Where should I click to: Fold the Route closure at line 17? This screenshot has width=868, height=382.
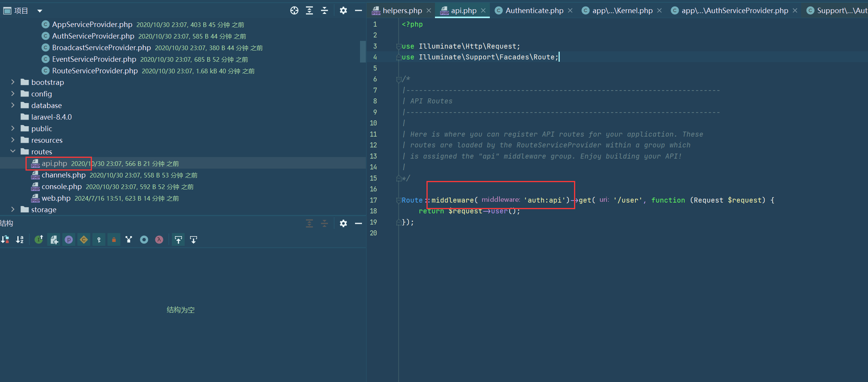[399, 200]
